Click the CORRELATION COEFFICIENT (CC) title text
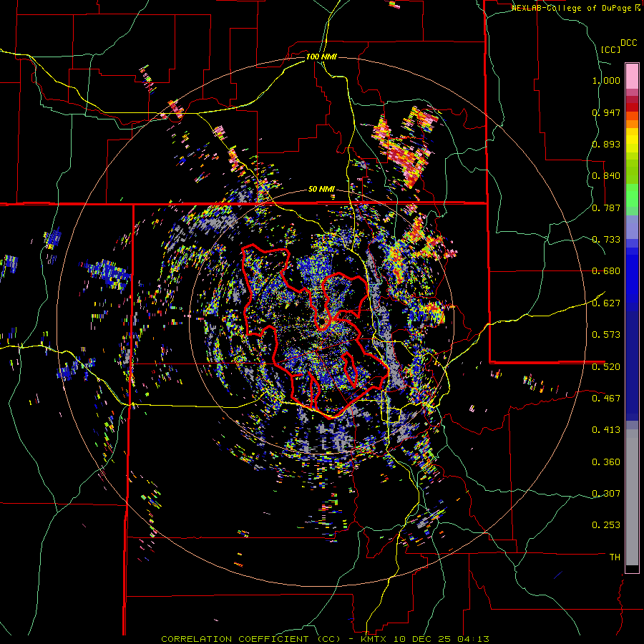Image resolution: width=644 pixels, height=644 pixels. [251, 639]
